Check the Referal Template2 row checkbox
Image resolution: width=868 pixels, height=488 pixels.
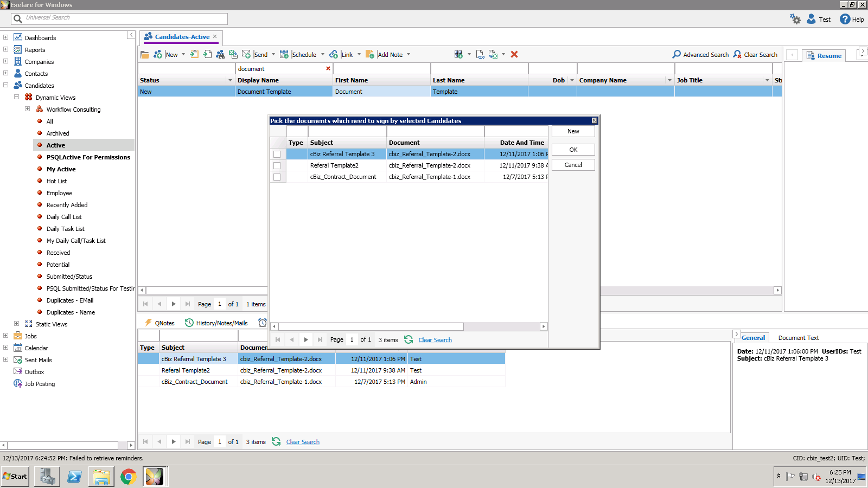(277, 165)
